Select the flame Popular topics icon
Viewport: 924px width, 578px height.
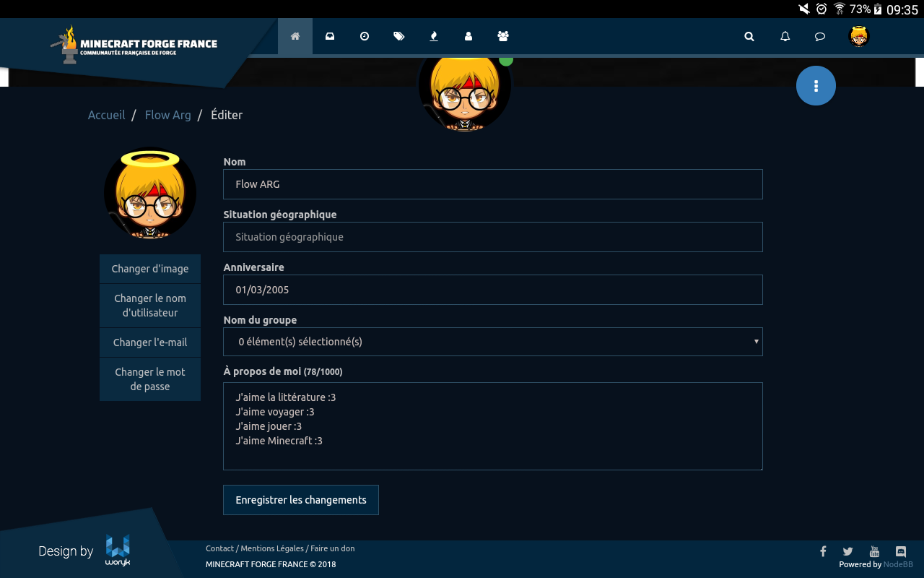(x=434, y=36)
